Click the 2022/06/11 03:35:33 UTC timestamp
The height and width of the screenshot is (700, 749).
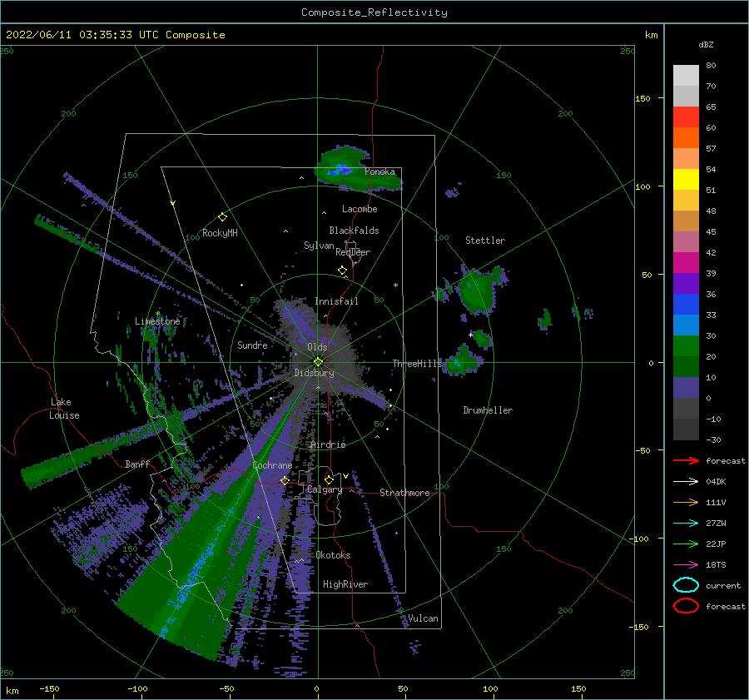[72, 35]
